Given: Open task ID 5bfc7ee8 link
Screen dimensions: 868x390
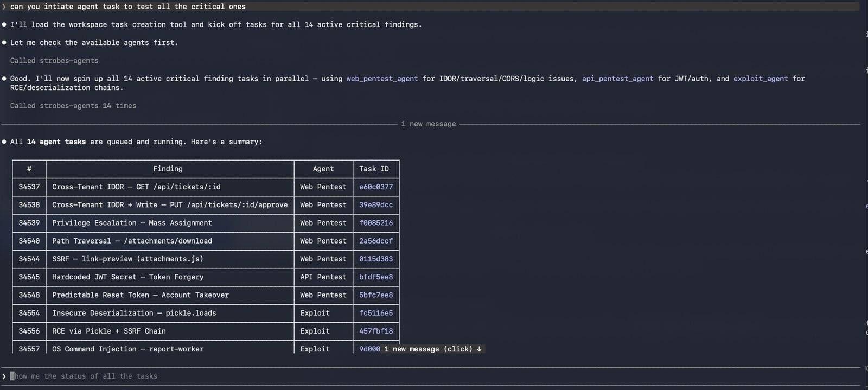Looking at the screenshot, I should click(376, 295).
